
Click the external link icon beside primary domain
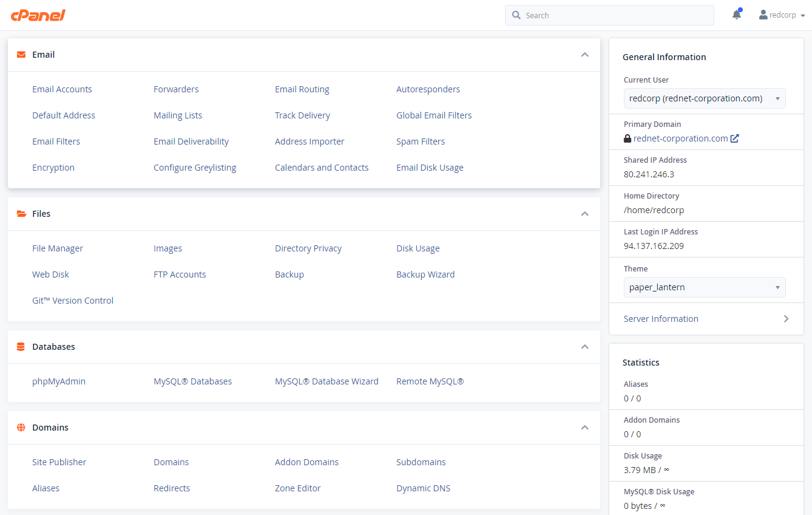pyautogui.click(x=734, y=138)
